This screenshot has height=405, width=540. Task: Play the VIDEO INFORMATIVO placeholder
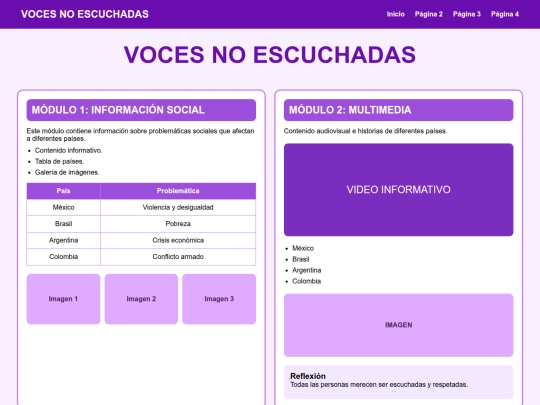coord(398,190)
